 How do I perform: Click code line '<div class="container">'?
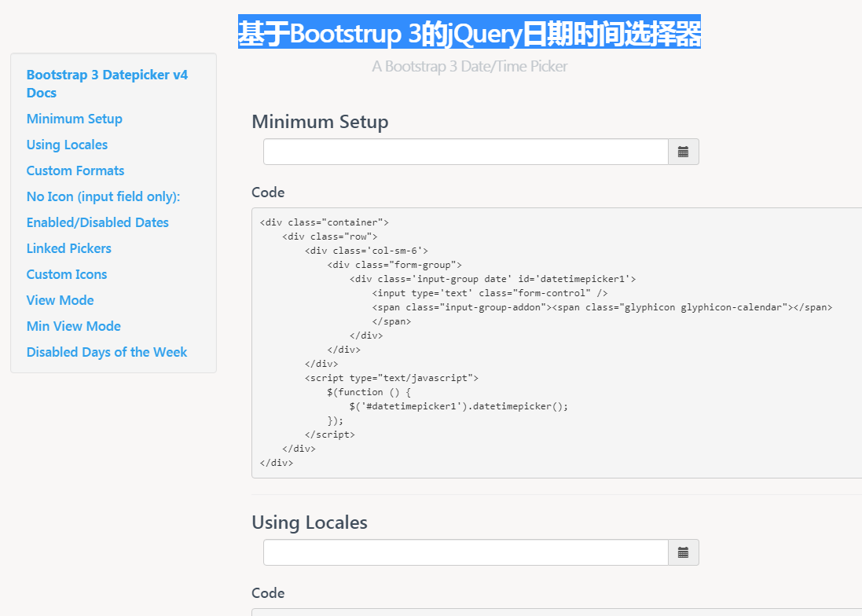pos(325,222)
